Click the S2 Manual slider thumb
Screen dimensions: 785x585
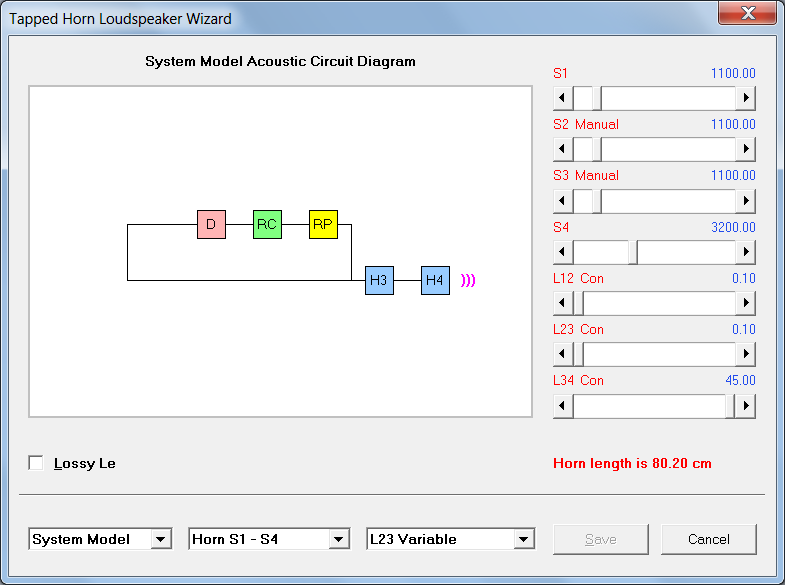pos(597,149)
